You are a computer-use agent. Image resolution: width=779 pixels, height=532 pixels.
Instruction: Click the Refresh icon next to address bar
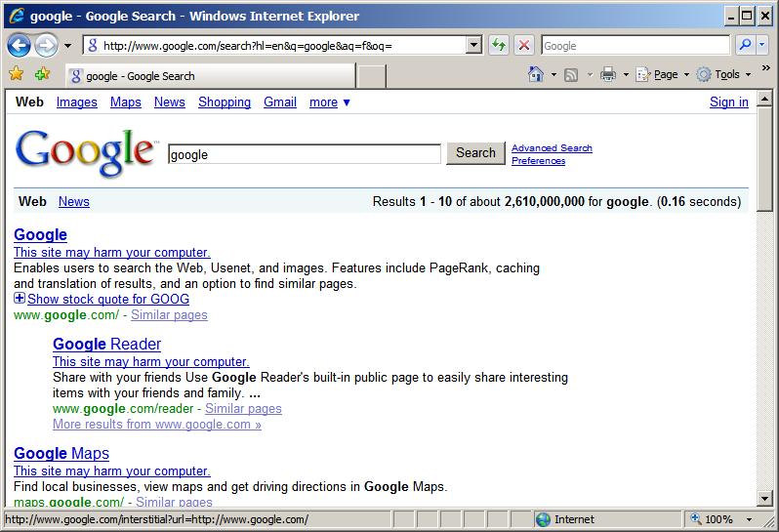pos(498,46)
